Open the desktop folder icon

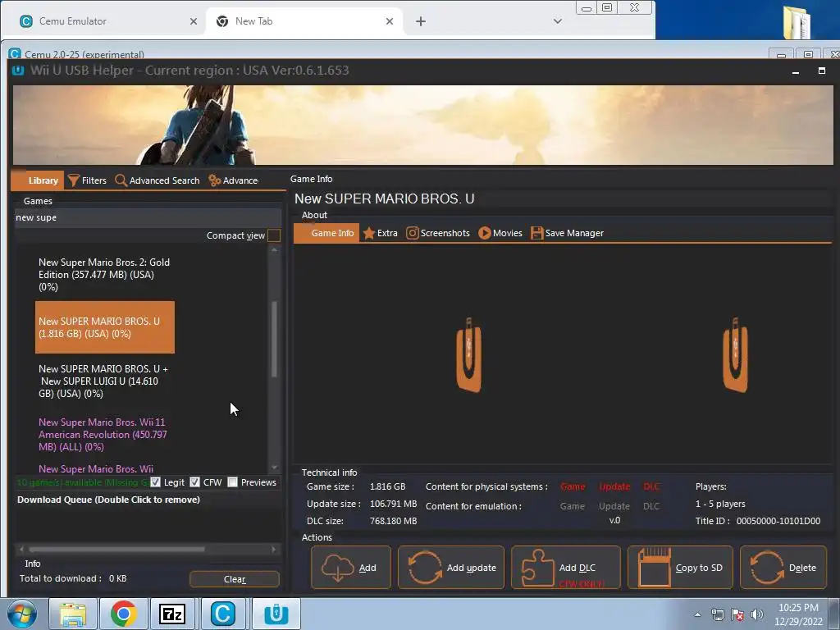coord(797,22)
